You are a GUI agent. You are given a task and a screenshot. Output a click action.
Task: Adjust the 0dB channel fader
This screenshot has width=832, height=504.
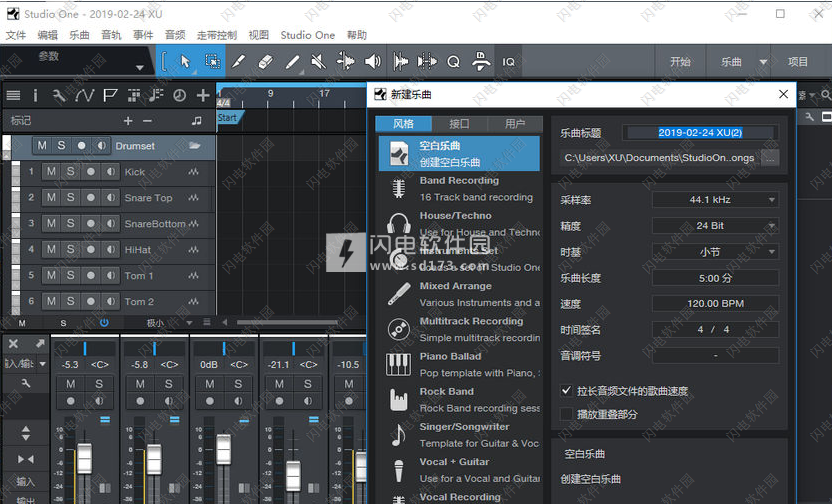coord(223,449)
